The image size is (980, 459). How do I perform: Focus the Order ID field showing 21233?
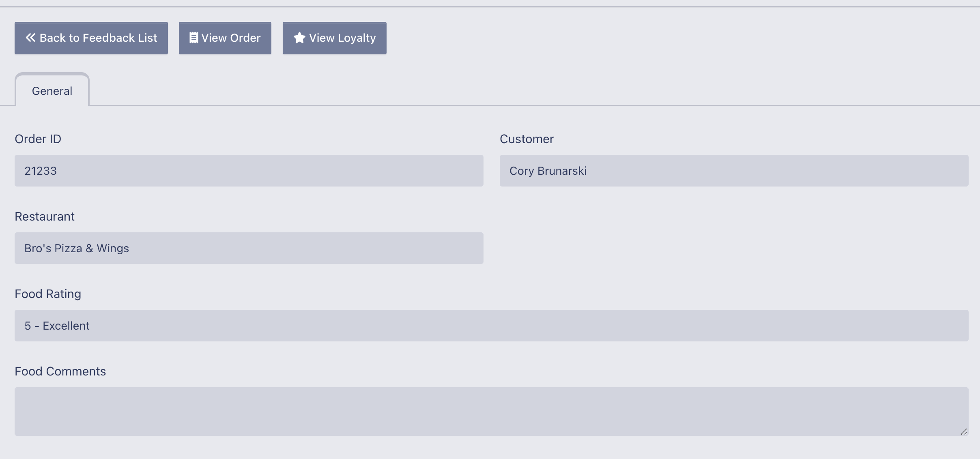pos(249,171)
